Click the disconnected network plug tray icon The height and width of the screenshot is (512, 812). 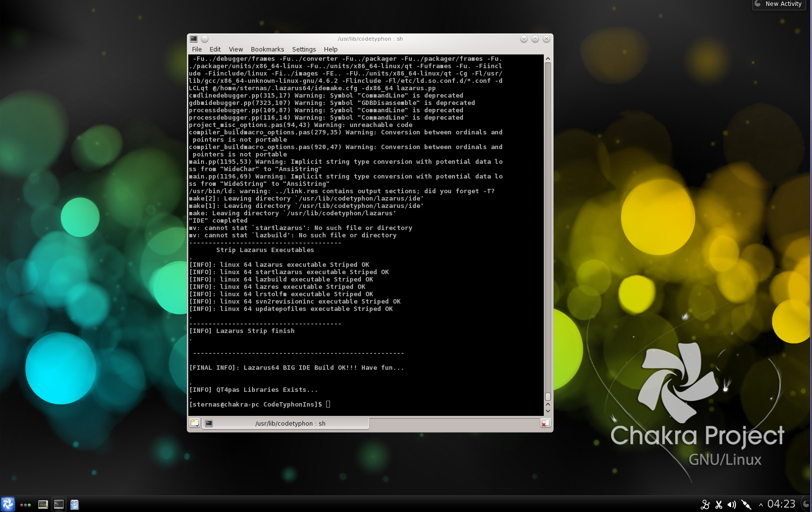[746, 505]
